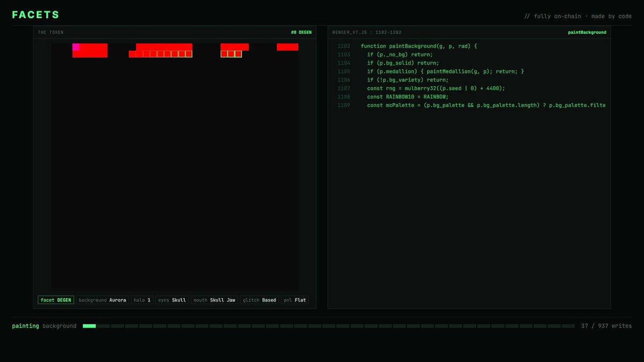Image resolution: width=644 pixels, height=362 pixels.
Task: Choose the "mouth Skull Jaw" trait chip
Action: pos(214,300)
